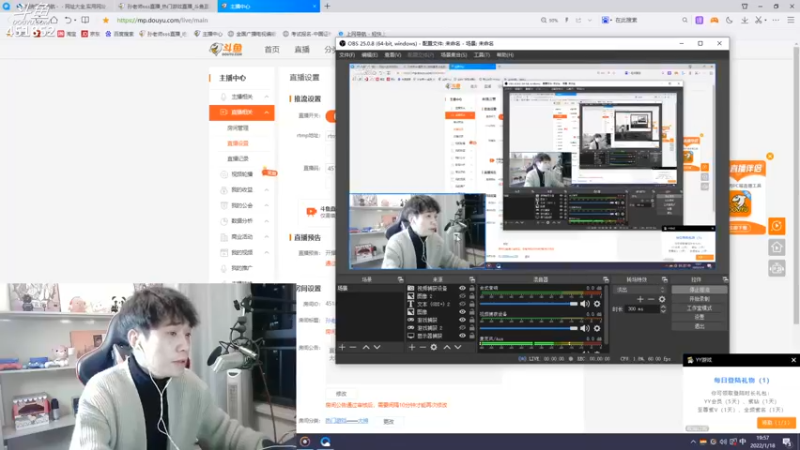Open 设置 button in OBS Controls
Viewport: 800px width, 450px height.
pyautogui.click(x=699, y=317)
